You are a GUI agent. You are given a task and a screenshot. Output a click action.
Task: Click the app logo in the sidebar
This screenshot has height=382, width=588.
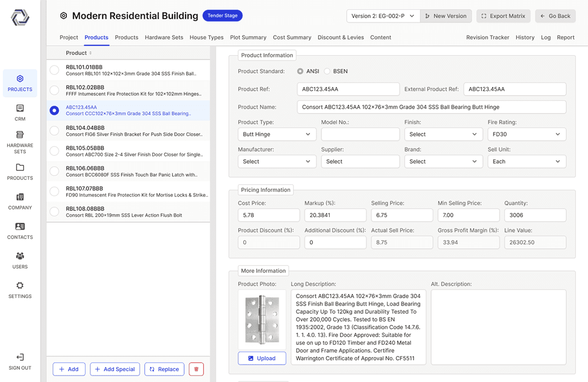click(x=20, y=18)
